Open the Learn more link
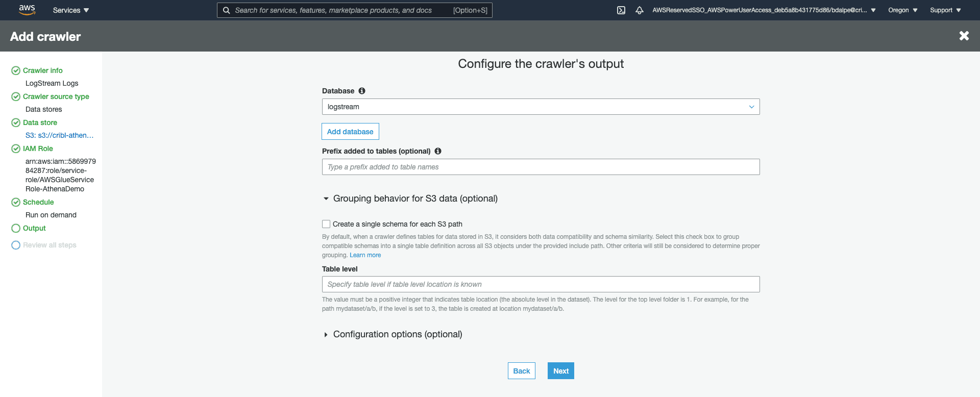The height and width of the screenshot is (397, 980). [365, 255]
